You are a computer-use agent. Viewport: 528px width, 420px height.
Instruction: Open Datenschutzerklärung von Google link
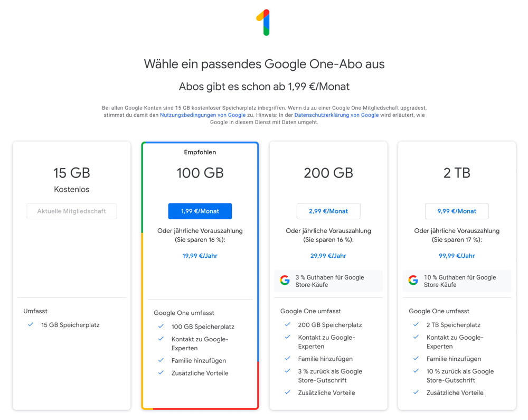tap(336, 115)
